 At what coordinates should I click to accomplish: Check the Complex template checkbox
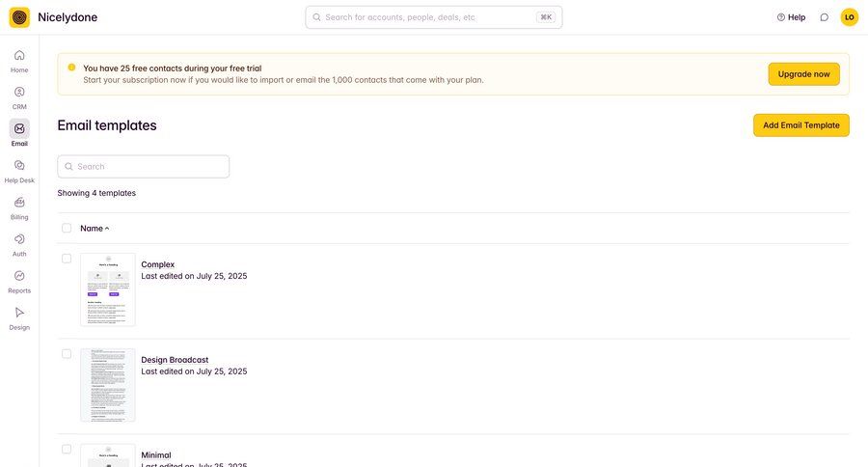click(67, 259)
